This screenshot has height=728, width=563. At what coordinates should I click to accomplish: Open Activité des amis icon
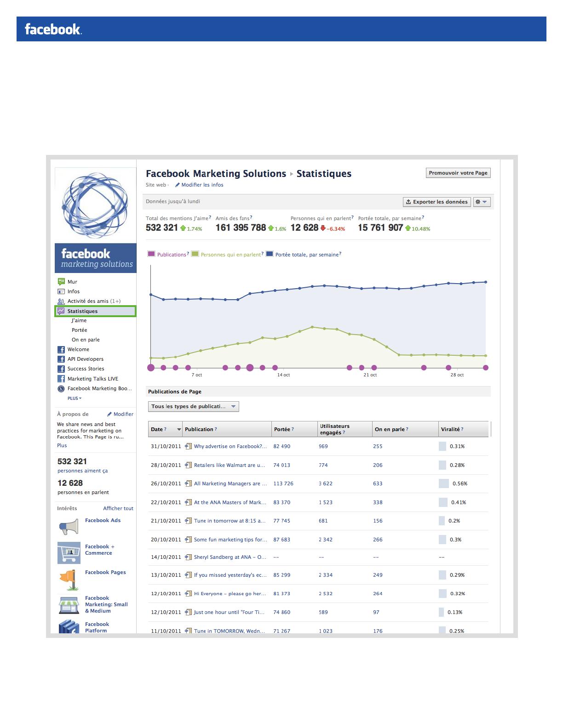coord(61,301)
